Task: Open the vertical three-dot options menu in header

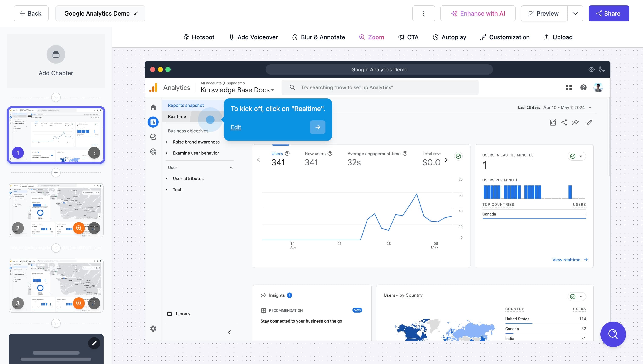Action: 424,14
